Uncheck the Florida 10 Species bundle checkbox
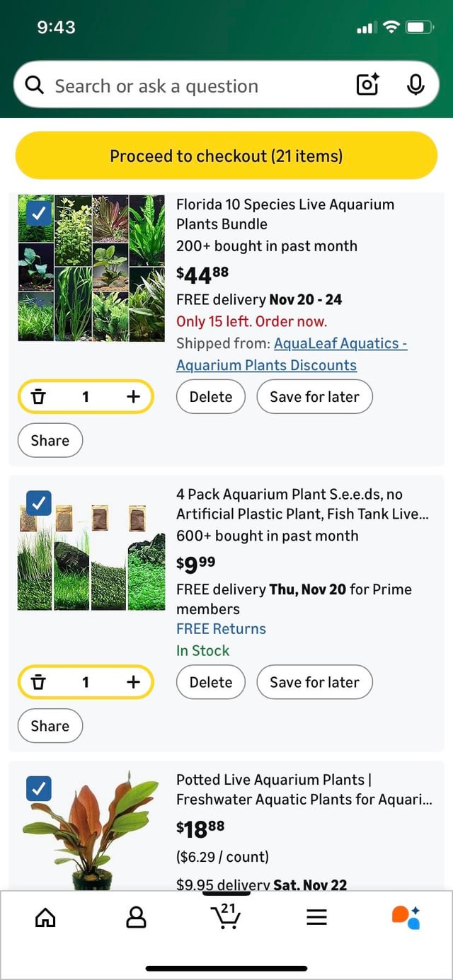This screenshot has width=453, height=980. tap(39, 213)
